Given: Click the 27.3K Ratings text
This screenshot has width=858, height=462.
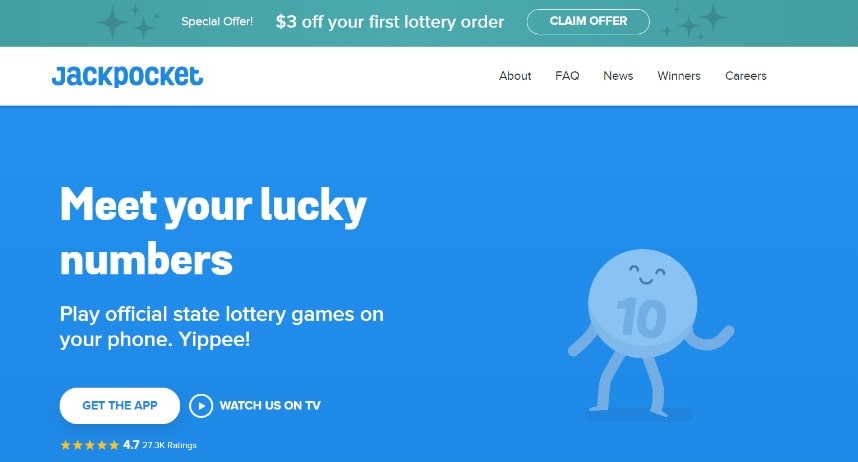Looking at the screenshot, I should [x=170, y=446].
